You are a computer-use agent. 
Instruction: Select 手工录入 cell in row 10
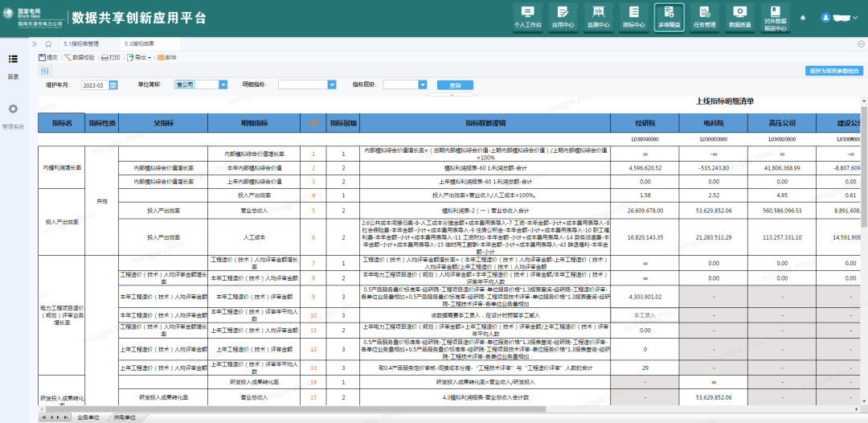pos(645,315)
